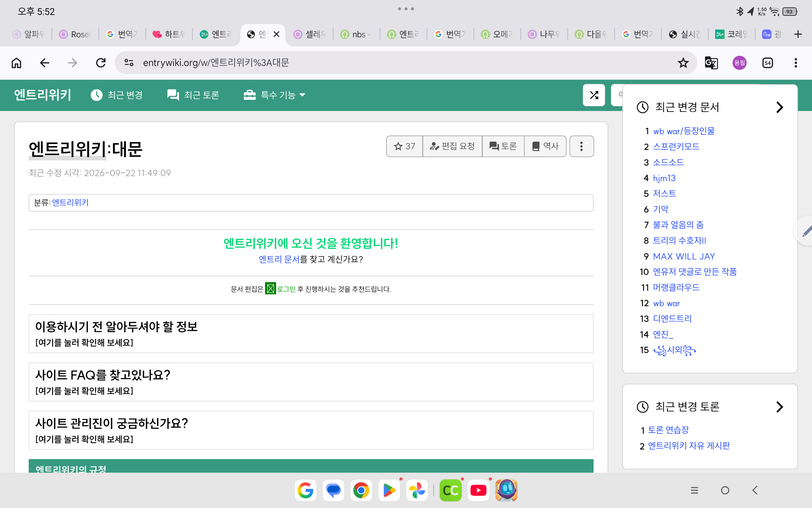
Task: Open the 엔트리 문서 link
Action: [279, 259]
